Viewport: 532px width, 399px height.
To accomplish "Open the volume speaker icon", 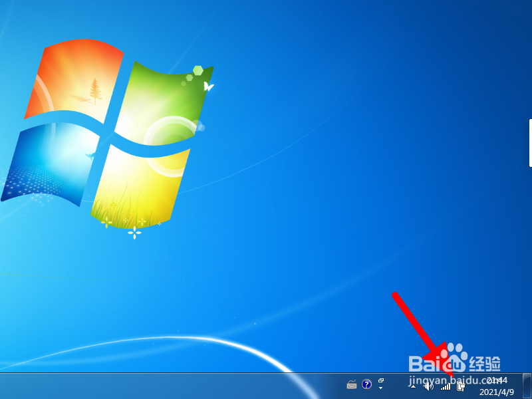I will coord(429,386).
